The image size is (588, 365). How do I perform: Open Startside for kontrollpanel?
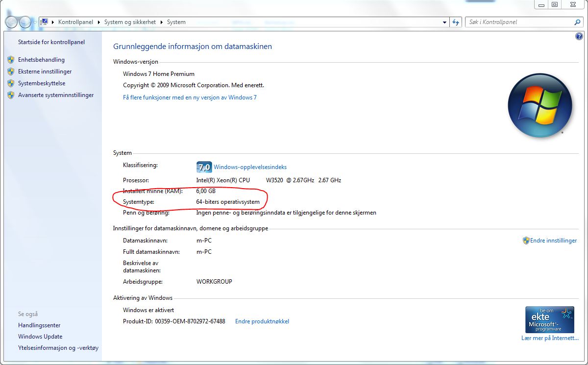pos(51,42)
